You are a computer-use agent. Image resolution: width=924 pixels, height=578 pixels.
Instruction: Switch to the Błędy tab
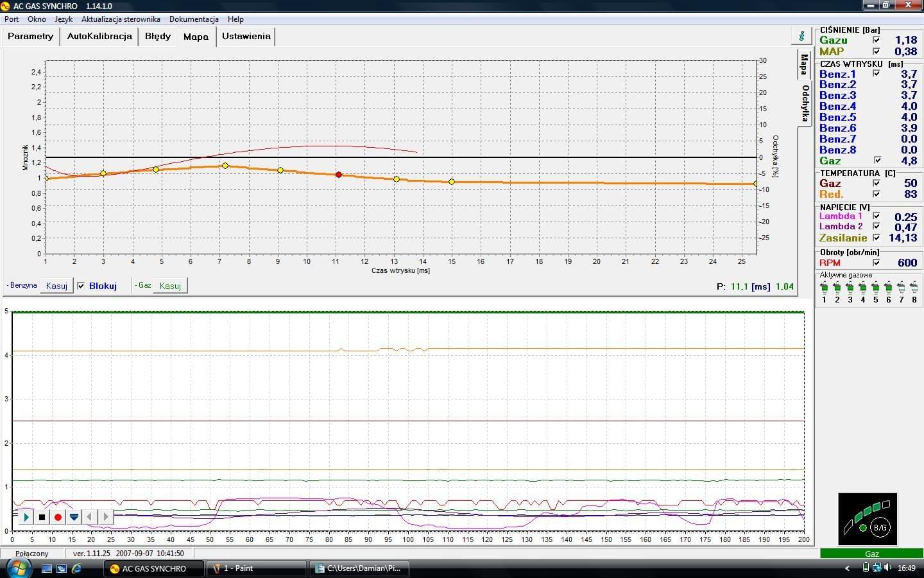click(158, 36)
